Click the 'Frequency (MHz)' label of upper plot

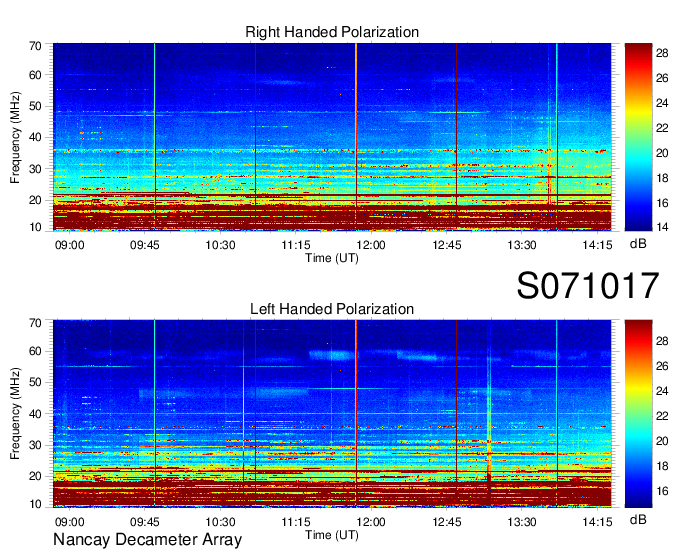(15, 137)
